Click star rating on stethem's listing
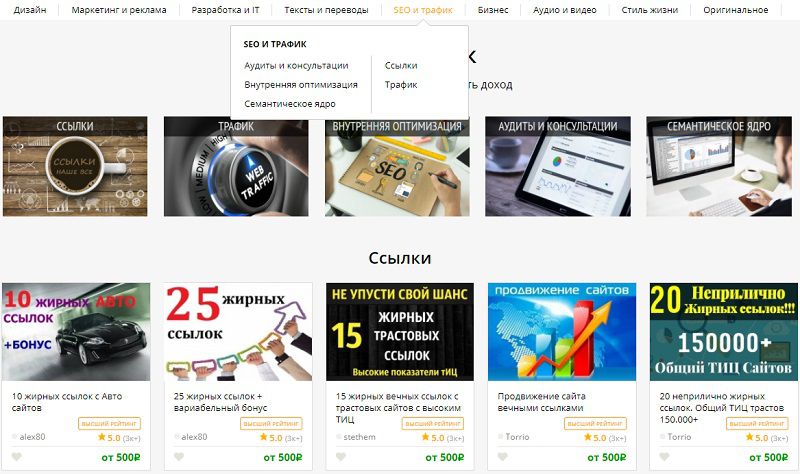The height and width of the screenshot is (474, 800). pos(442,438)
